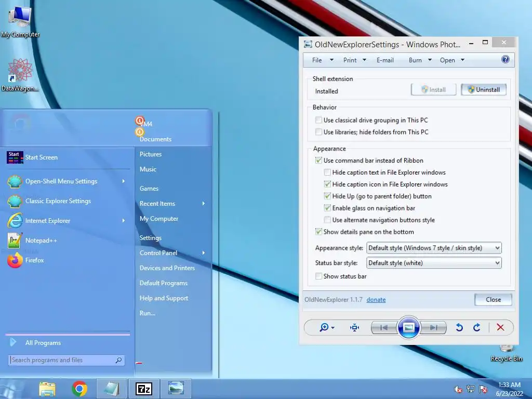The width and height of the screenshot is (532, 399).
Task: Click Search programs and files field
Action: pyautogui.click(x=66, y=361)
